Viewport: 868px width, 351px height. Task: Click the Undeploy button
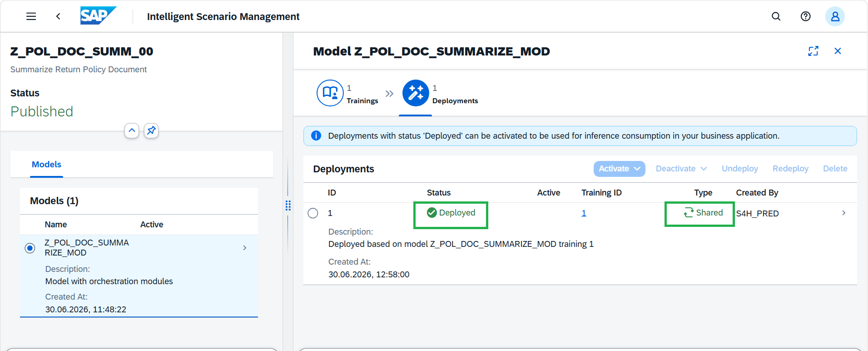(740, 169)
